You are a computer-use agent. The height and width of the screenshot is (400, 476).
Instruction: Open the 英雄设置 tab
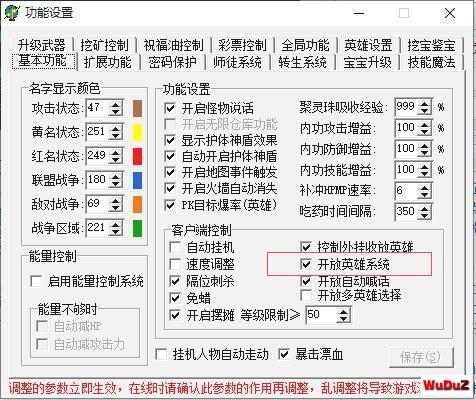(x=368, y=45)
